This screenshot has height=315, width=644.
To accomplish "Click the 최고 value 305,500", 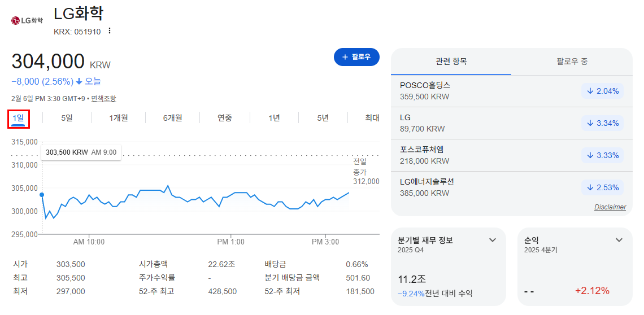I will pos(71,278).
